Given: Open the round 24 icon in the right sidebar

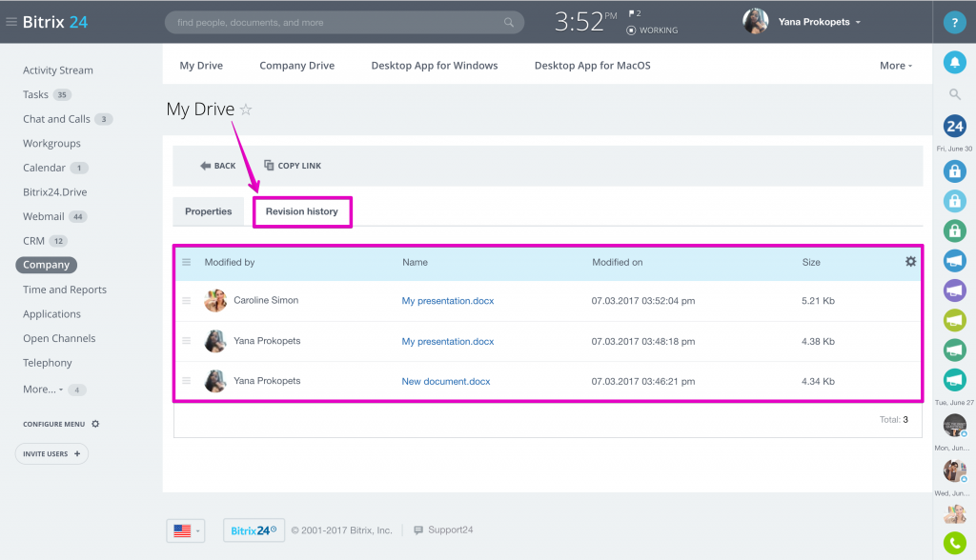Looking at the screenshot, I should pos(954,127).
